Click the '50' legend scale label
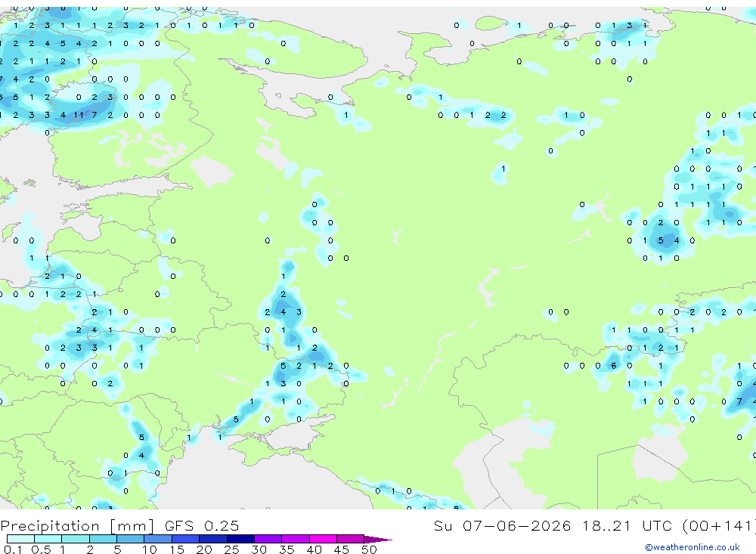 point(369,549)
